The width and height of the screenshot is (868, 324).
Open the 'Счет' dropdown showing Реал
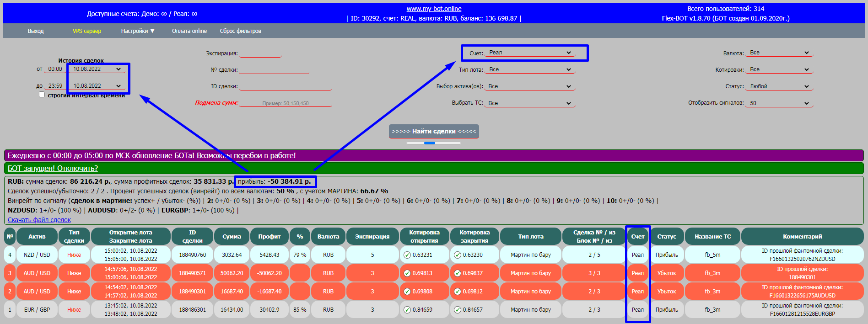click(x=530, y=53)
